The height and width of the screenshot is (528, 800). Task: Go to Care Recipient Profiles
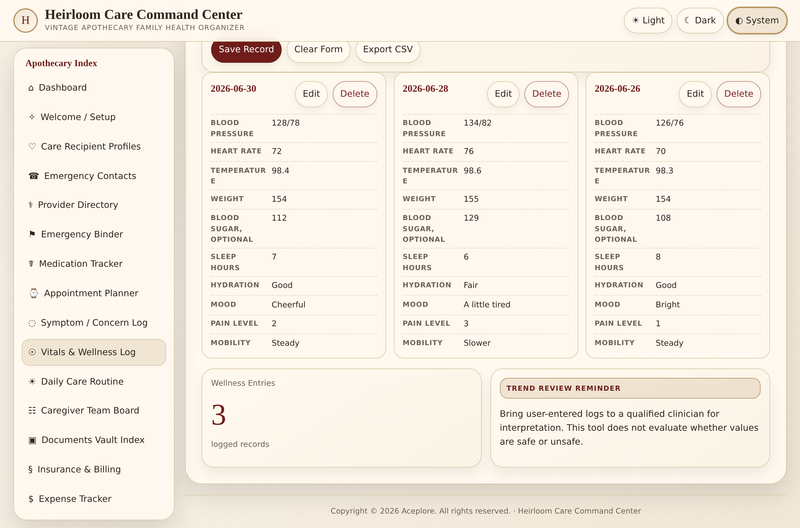[94, 146]
